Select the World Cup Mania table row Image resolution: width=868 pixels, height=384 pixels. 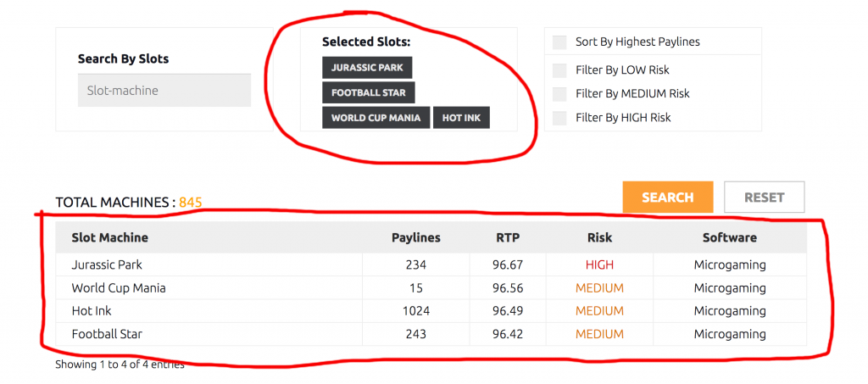pos(431,287)
